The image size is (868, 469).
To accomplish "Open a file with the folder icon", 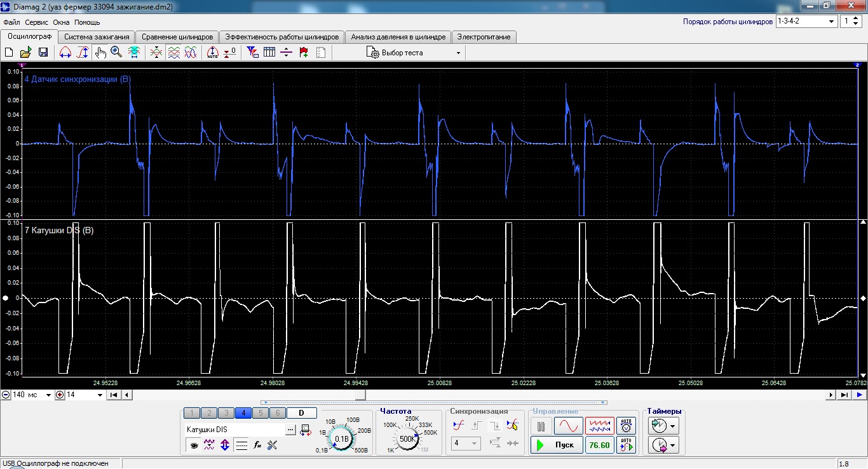I will click(26, 53).
